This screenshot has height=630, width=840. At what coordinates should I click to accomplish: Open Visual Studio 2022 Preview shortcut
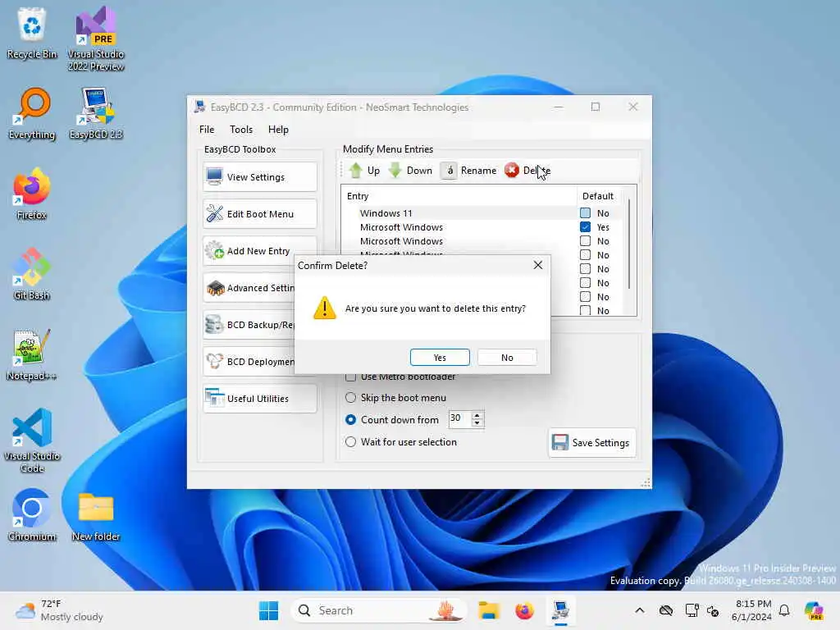pyautogui.click(x=96, y=39)
